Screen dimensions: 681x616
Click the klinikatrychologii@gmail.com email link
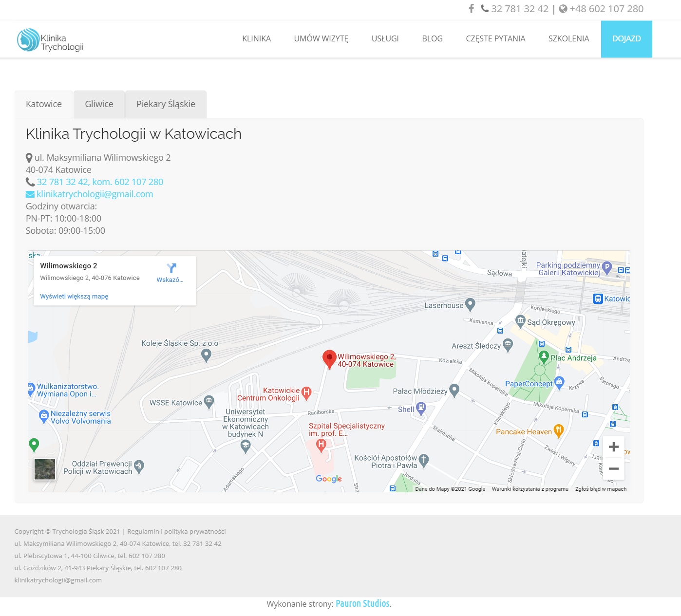[x=95, y=194]
